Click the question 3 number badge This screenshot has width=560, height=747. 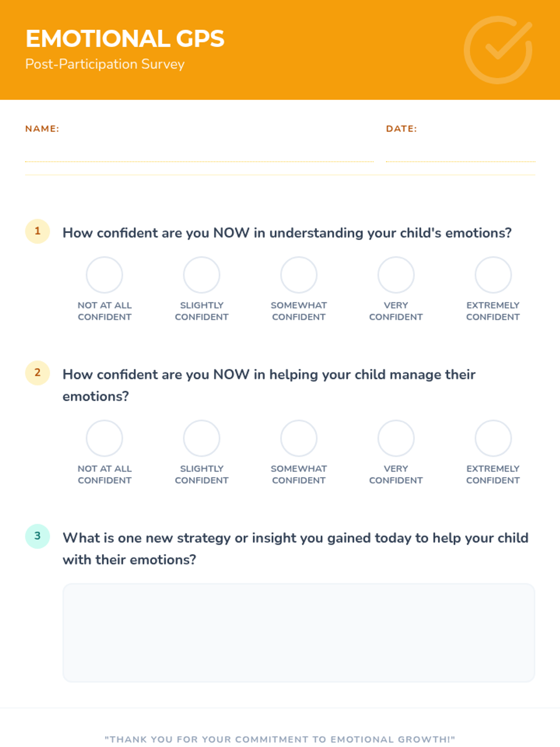pyautogui.click(x=37, y=536)
